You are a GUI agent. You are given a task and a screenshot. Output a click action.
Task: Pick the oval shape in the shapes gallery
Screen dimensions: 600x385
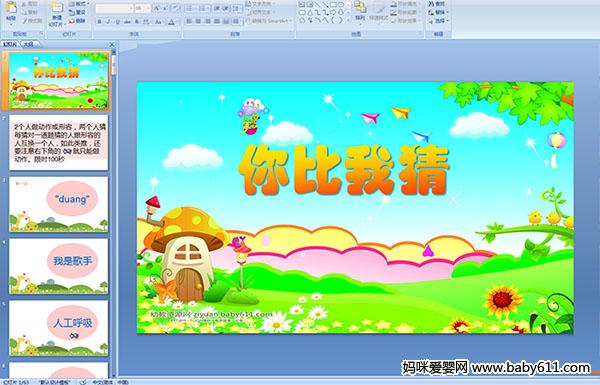(x=341, y=5)
